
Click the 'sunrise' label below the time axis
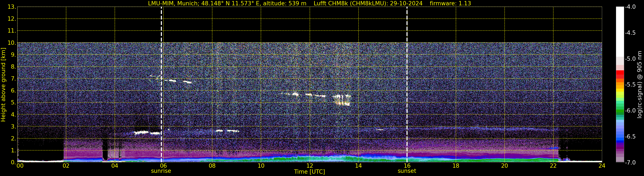[x=161, y=171]
